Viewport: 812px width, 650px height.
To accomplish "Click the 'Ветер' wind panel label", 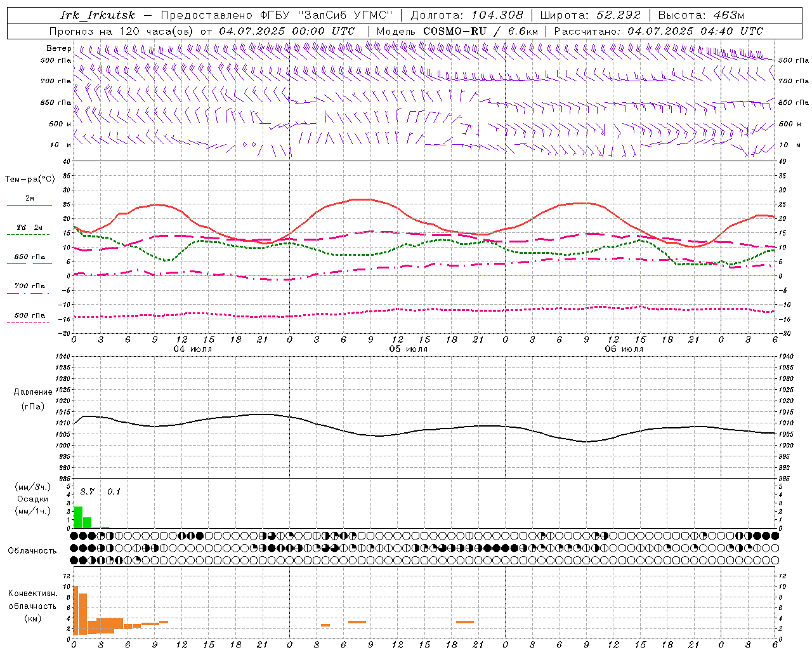I will [x=59, y=48].
